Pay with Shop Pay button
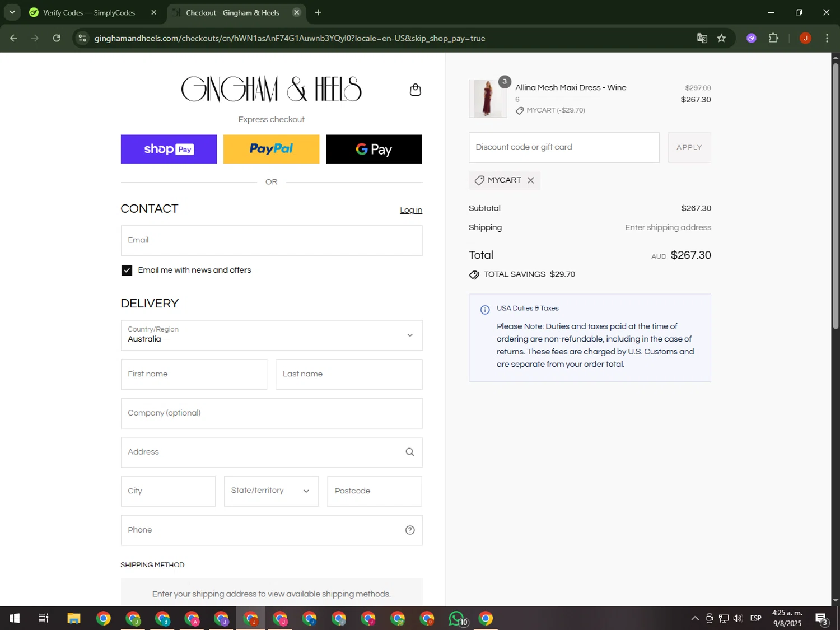The image size is (840, 630). click(x=169, y=149)
